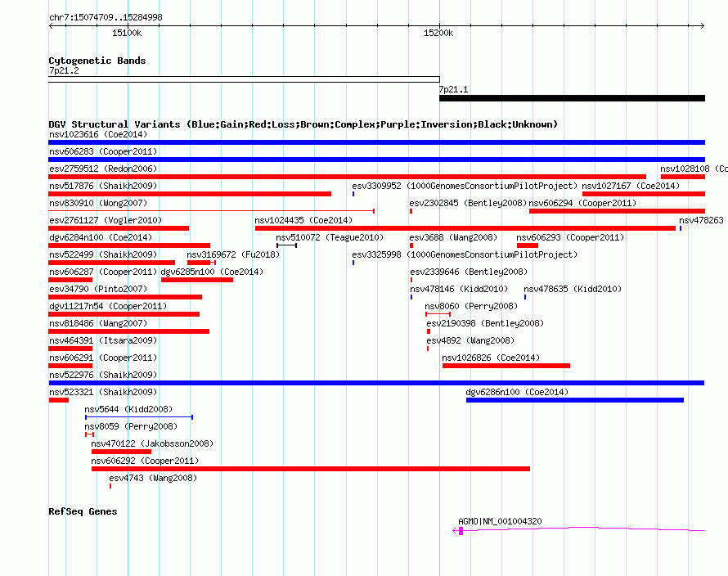This screenshot has width=728, height=576.
Task: Click the blue nsv5644 gain interval line
Action: click(139, 417)
